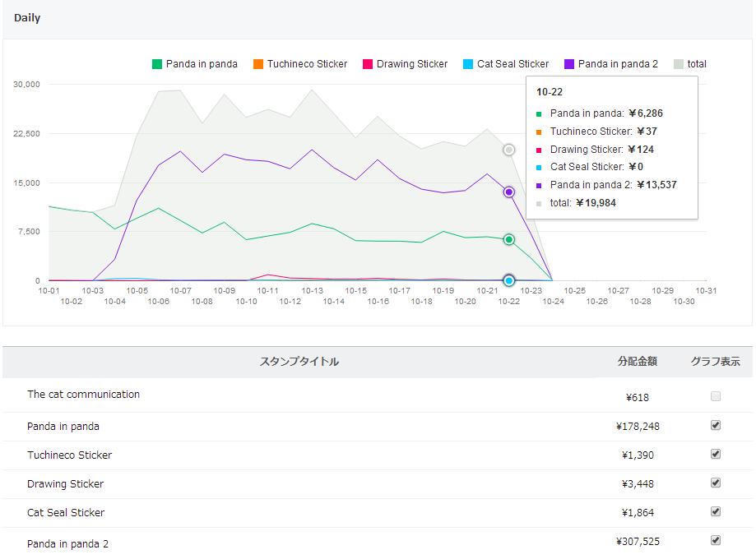
Task: Uncheck the Cat Seal Sticker graph checkbox
Action: [x=716, y=511]
